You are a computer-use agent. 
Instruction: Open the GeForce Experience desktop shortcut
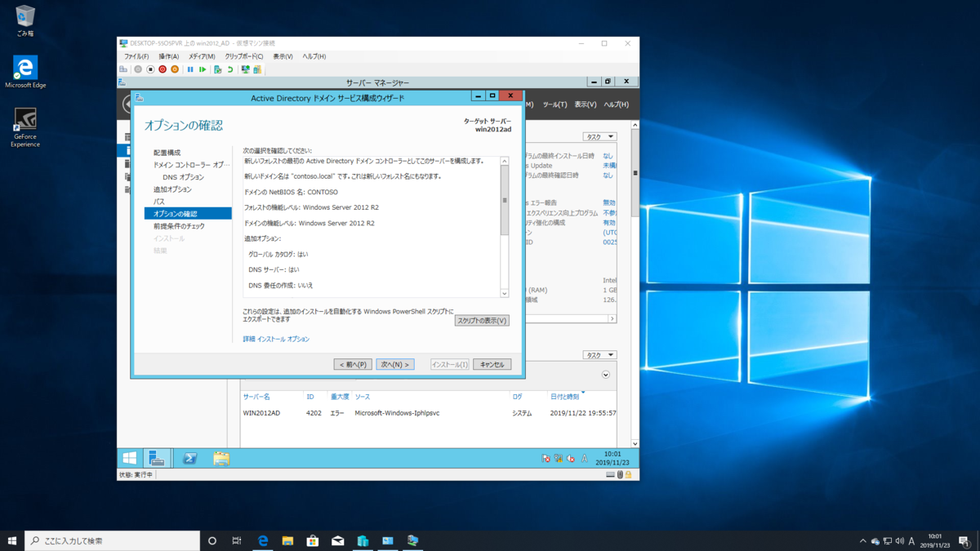pyautogui.click(x=25, y=128)
